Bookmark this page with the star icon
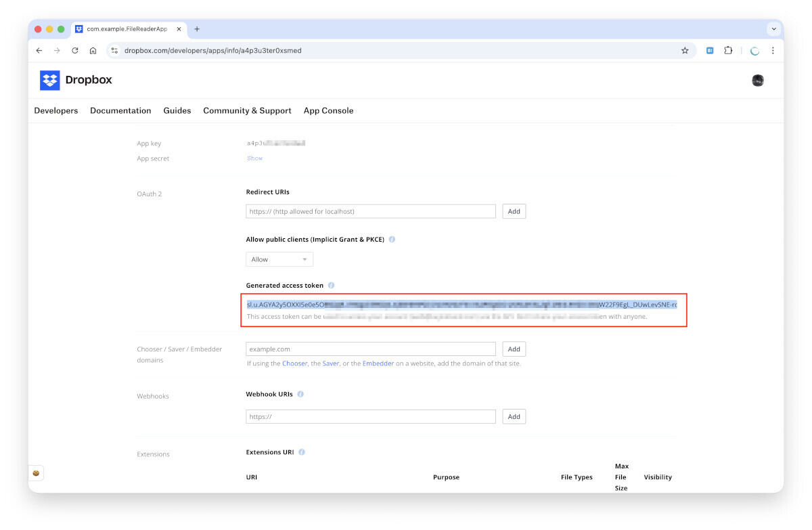The image size is (812, 530). coord(685,51)
